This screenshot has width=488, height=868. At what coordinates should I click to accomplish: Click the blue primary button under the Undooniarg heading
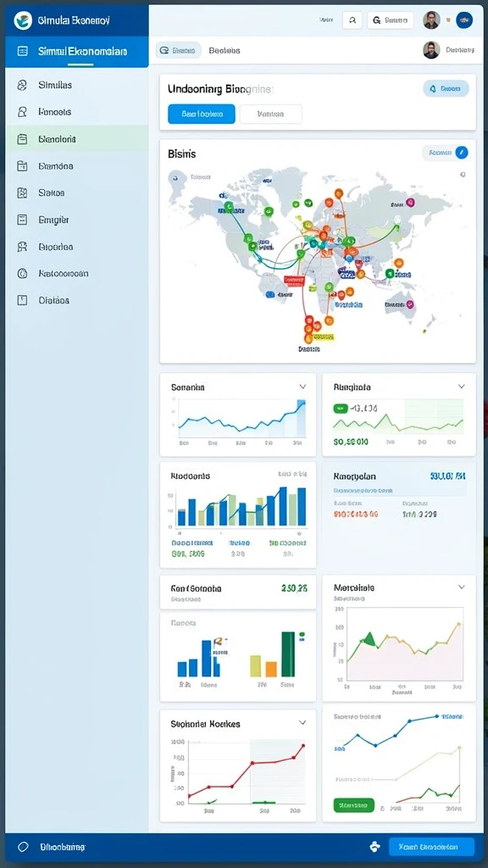point(202,114)
